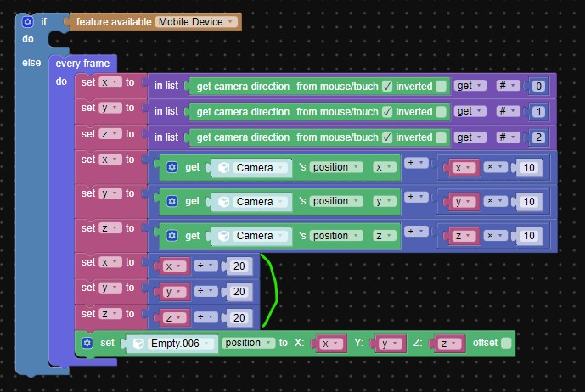This screenshot has height=392, width=585.
Task: Enable the offset checkbox on set position block
Action: point(506,343)
